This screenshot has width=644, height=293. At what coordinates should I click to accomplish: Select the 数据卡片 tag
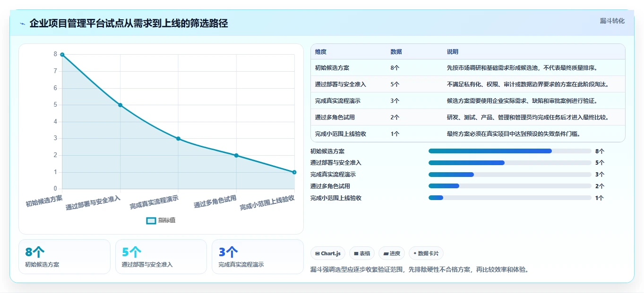coord(426,253)
